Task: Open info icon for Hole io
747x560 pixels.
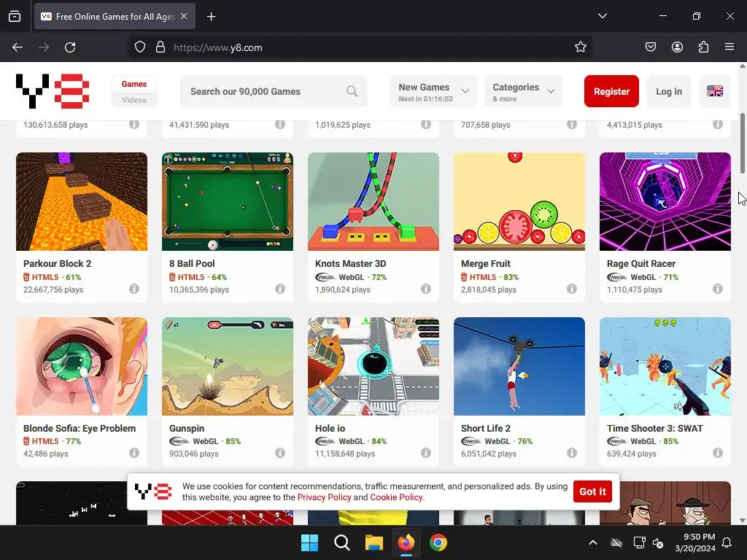Action: click(x=426, y=453)
